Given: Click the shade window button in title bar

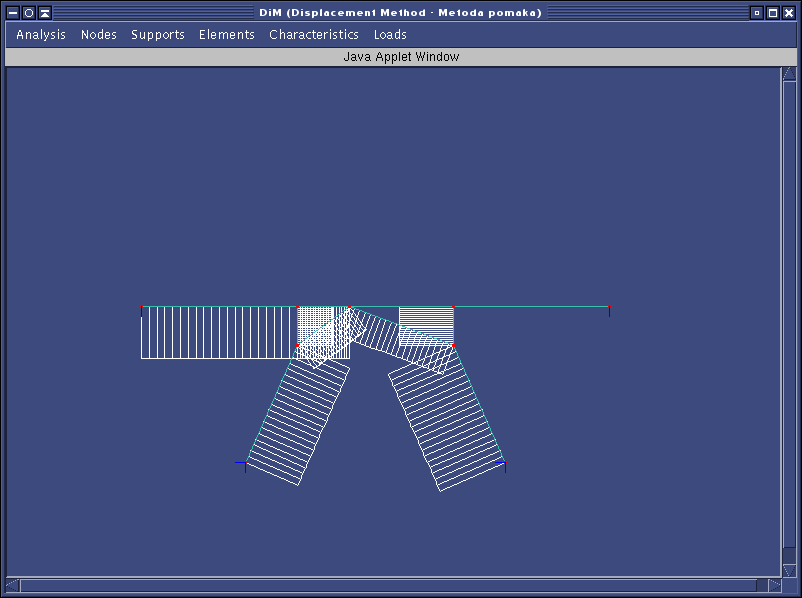Looking at the screenshot, I should pos(45,13).
